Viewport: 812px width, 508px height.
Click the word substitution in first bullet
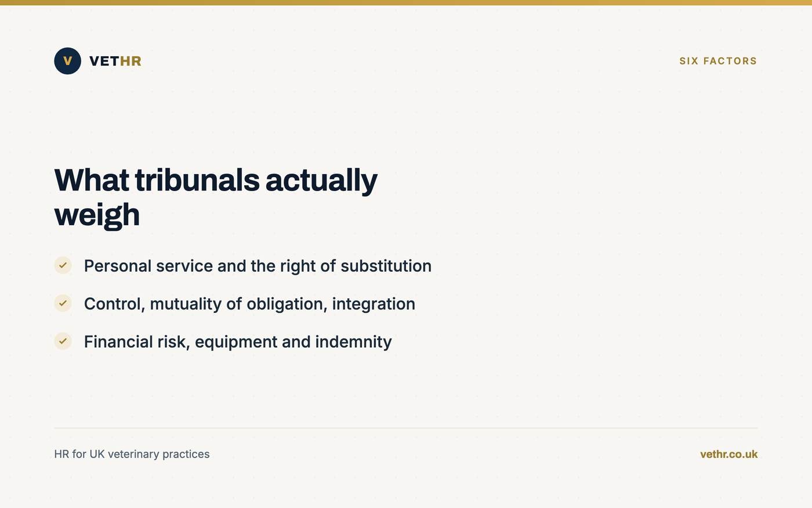pyautogui.click(x=386, y=266)
